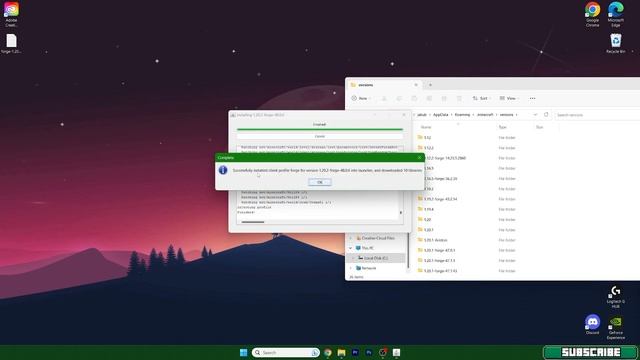The height and width of the screenshot is (360, 640).
Task: Expand Creative Cloud Files tree node
Action: (x=350, y=238)
